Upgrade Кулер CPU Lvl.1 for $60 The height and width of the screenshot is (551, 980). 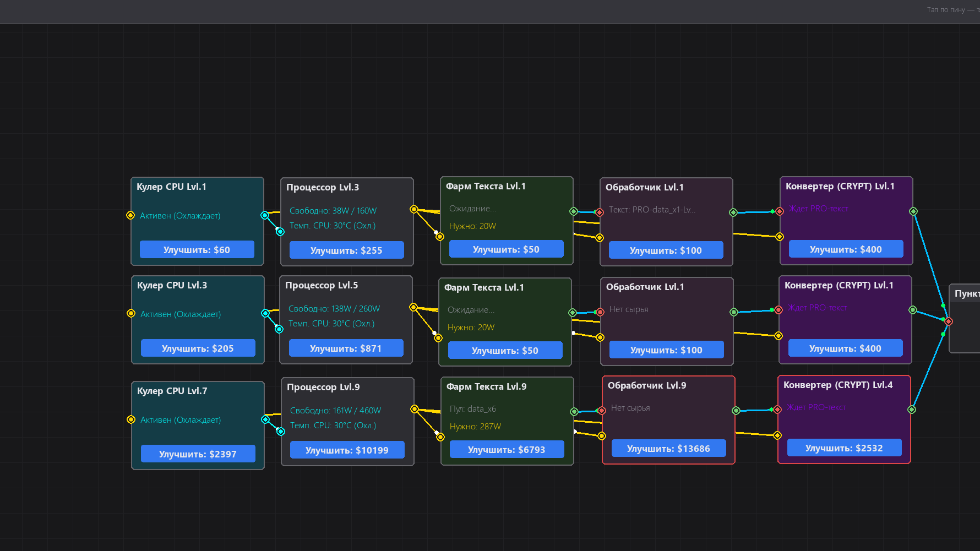coord(197,249)
